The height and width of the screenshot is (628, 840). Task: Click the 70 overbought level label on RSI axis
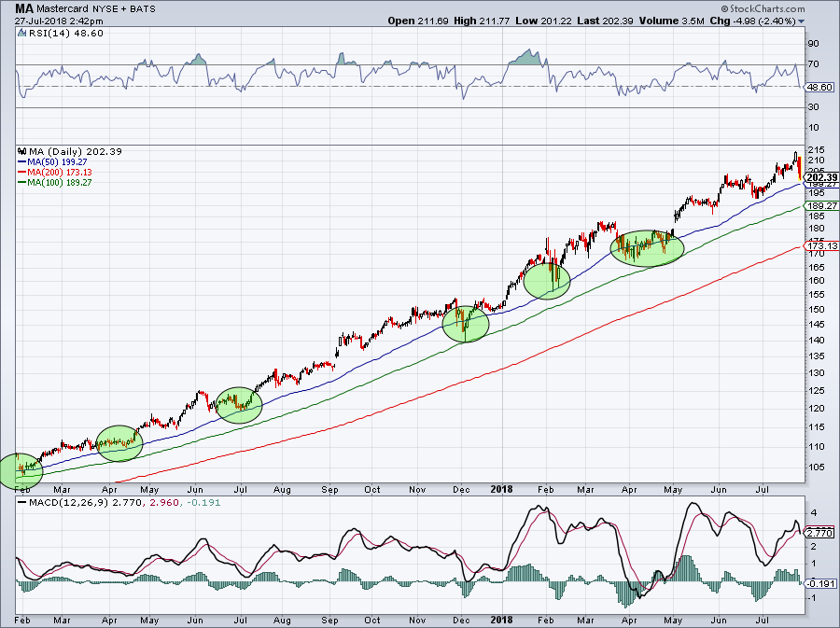pyautogui.click(x=813, y=64)
